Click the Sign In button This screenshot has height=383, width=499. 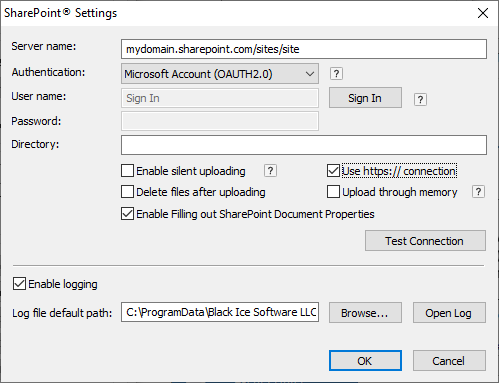point(365,98)
